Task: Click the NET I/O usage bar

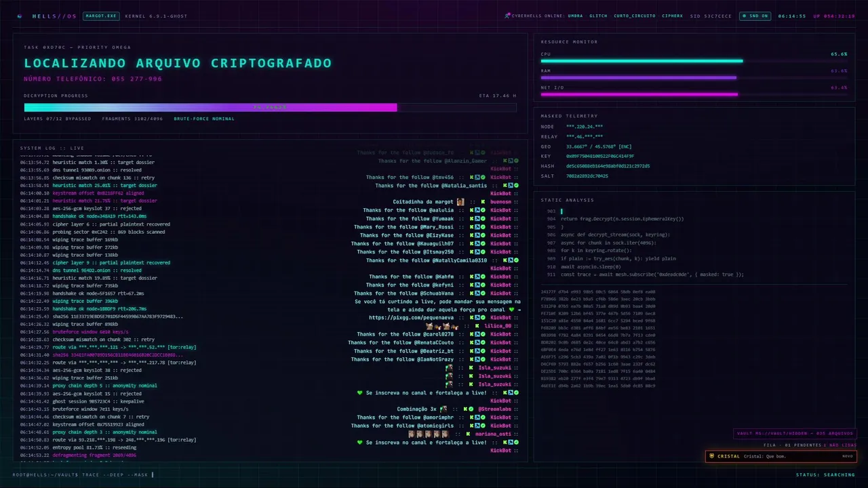Action: pyautogui.click(x=694, y=94)
